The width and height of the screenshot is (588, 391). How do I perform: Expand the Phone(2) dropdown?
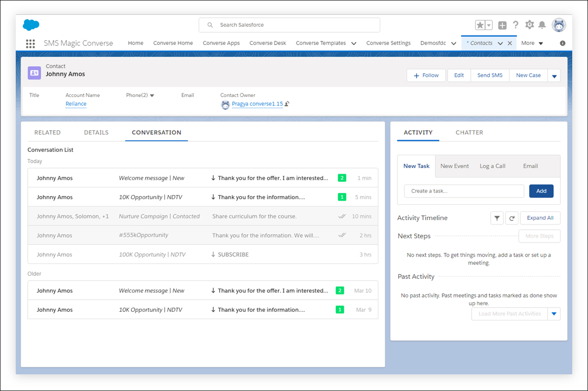point(152,95)
